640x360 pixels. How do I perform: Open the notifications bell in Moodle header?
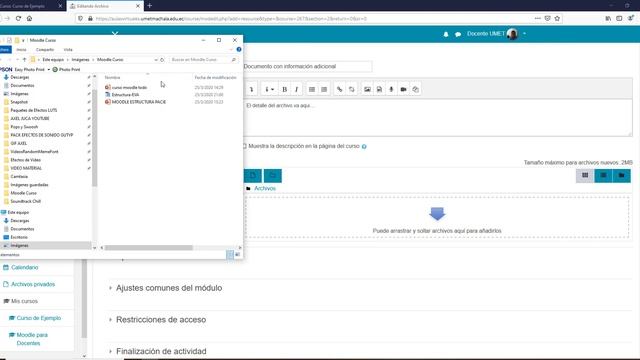(x=446, y=34)
